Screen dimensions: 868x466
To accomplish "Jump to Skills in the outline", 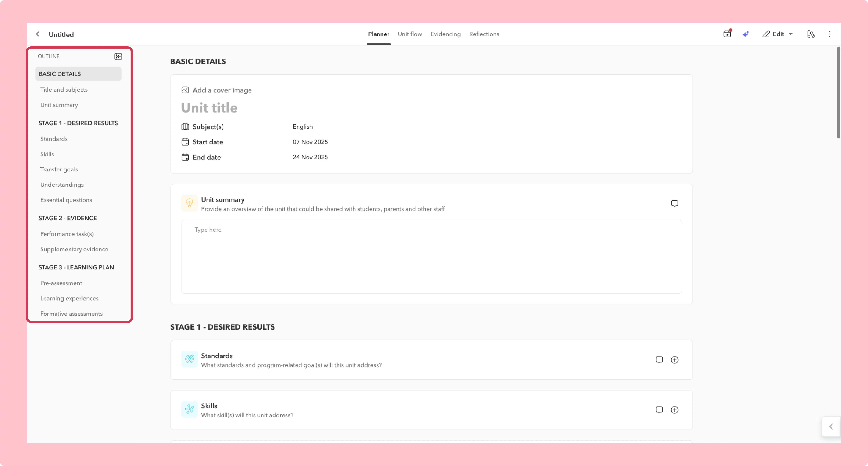I will point(47,154).
